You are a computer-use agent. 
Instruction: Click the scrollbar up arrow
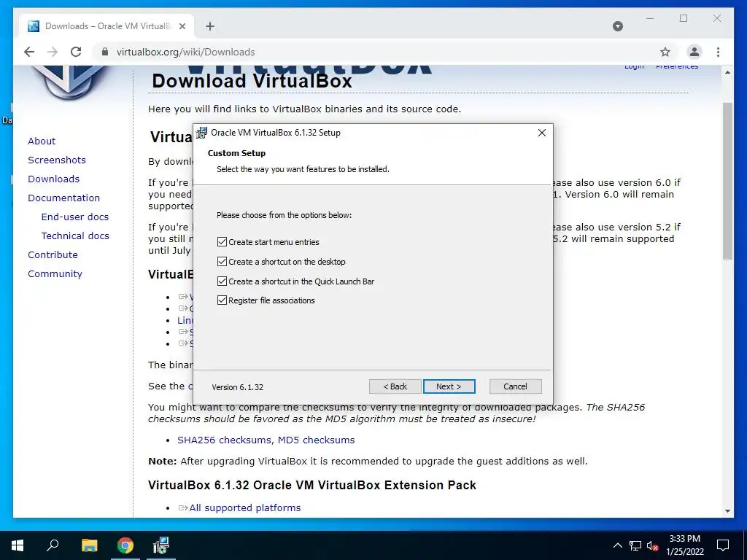point(727,72)
